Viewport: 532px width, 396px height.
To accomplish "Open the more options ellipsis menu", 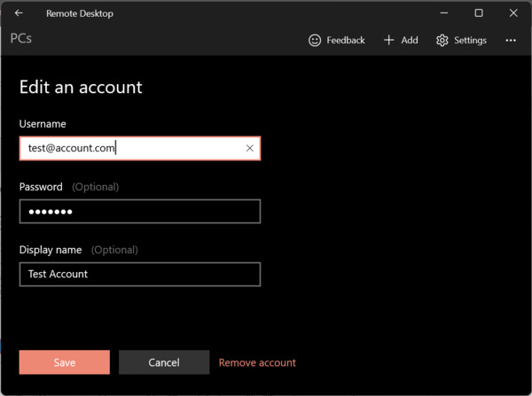I will click(511, 41).
